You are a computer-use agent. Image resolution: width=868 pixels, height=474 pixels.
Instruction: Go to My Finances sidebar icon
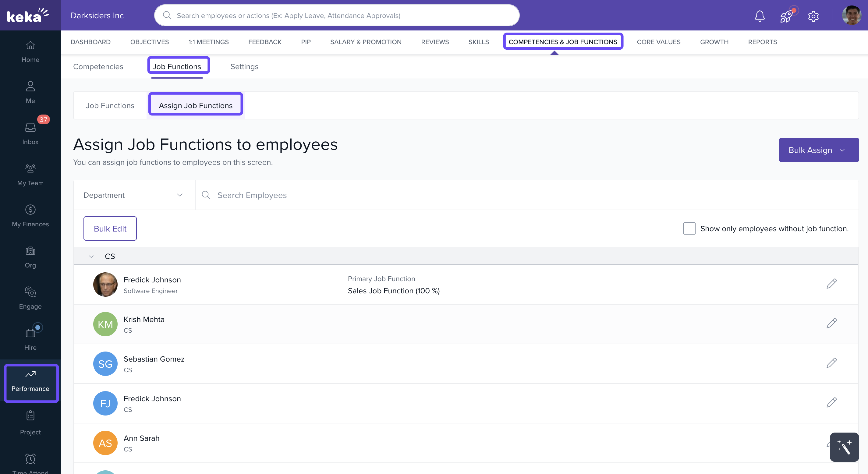pos(30,215)
